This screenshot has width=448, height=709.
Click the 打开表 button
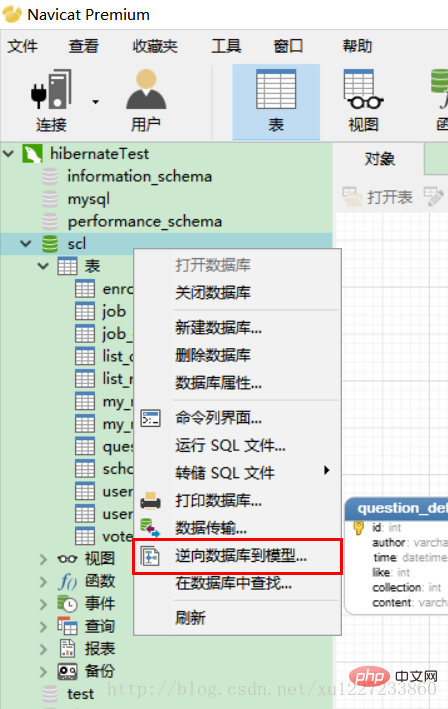pyautogui.click(x=377, y=197)
